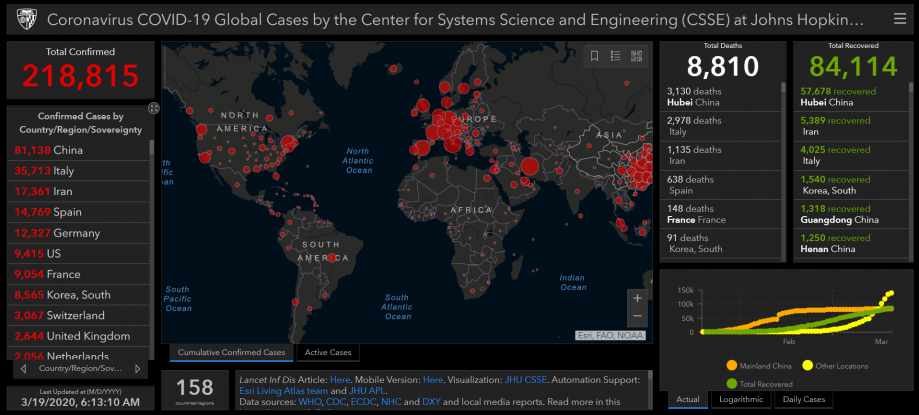Click the 57,678 recovered Hubei China entry
This screenshot has height=415, width=919.
851,97
